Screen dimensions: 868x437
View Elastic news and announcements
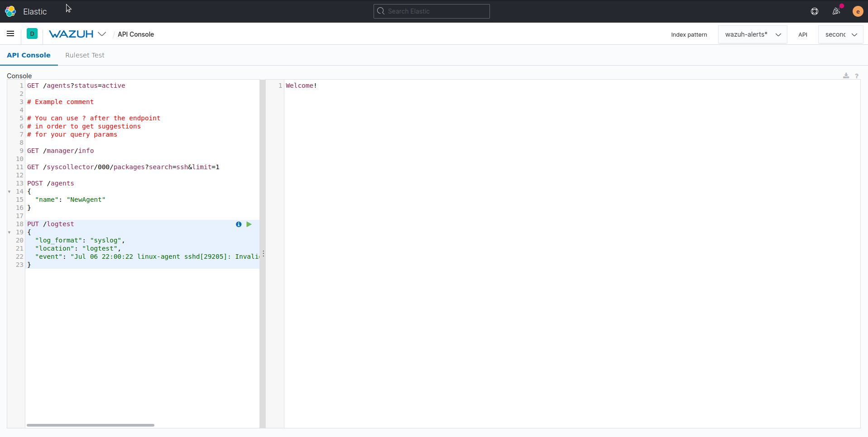point(836,11)
